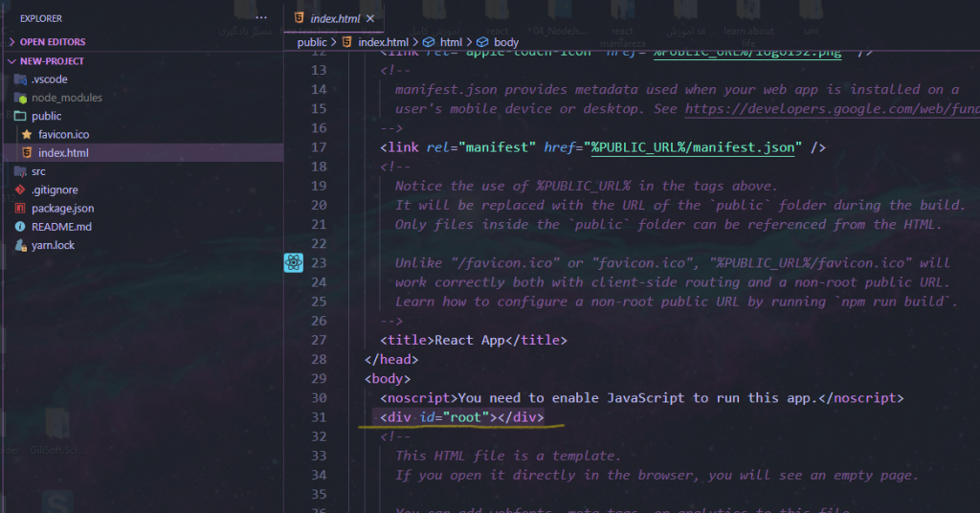Click the body breadcrumb item
This screenshot has width=980, height=513.
coord(506,42)
